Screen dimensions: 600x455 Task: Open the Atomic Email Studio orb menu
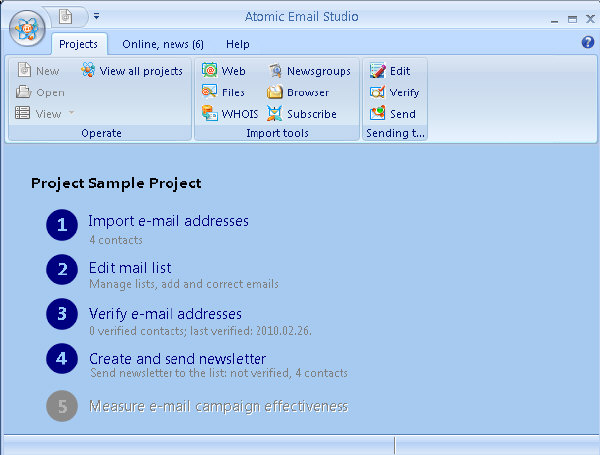(27, 28)
